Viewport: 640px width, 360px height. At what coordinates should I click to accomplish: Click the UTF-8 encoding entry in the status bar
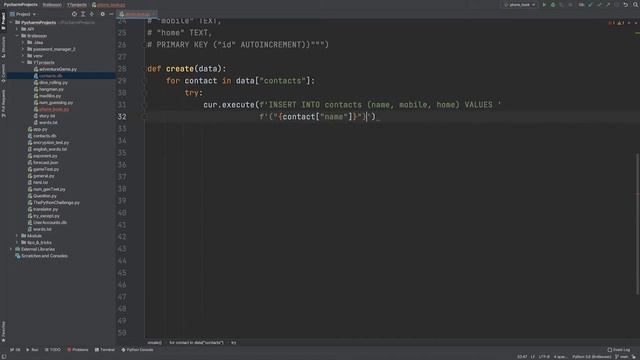coord(544,357)
